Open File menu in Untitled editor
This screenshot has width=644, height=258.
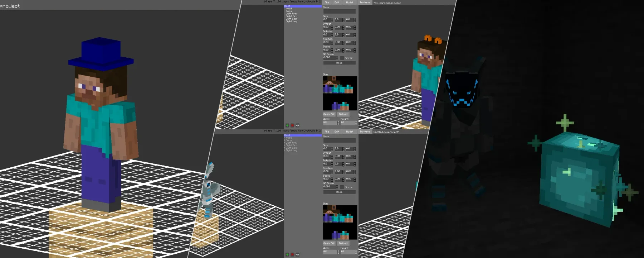[x=327, y=132]
